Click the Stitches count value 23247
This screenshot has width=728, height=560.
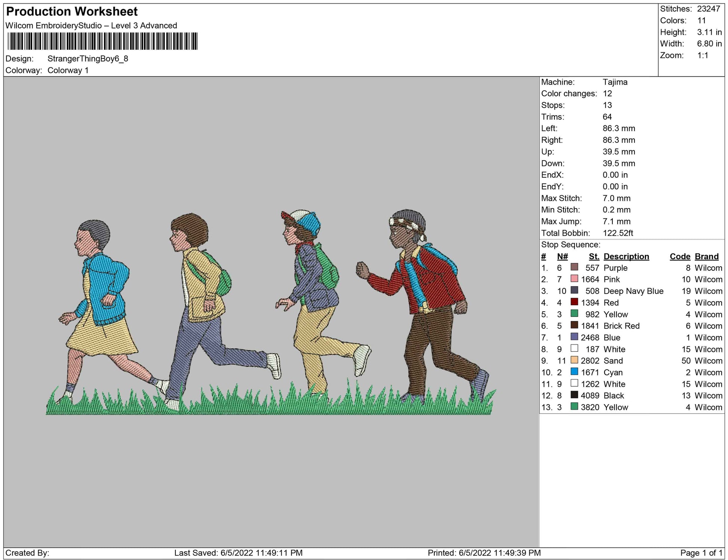tap(708, 9)
